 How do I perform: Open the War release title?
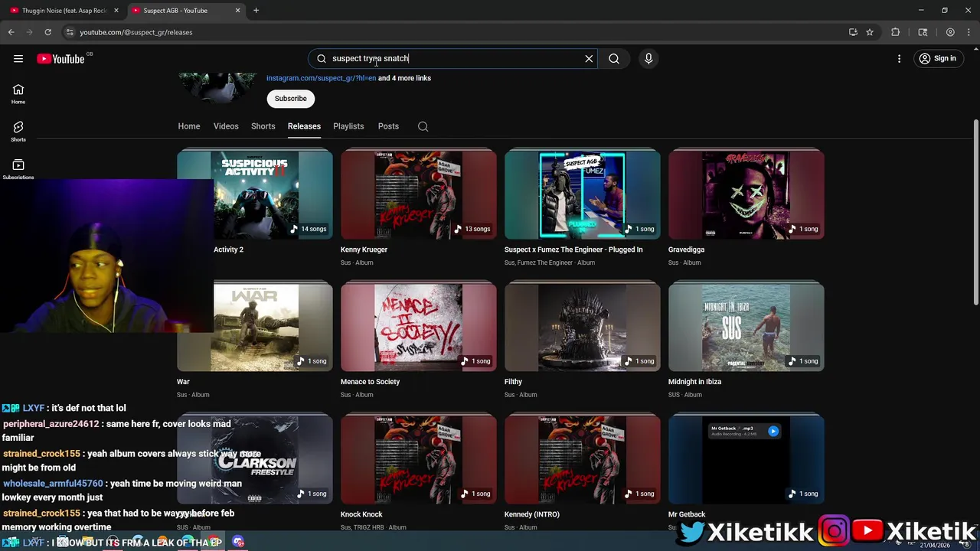point(183,382)
